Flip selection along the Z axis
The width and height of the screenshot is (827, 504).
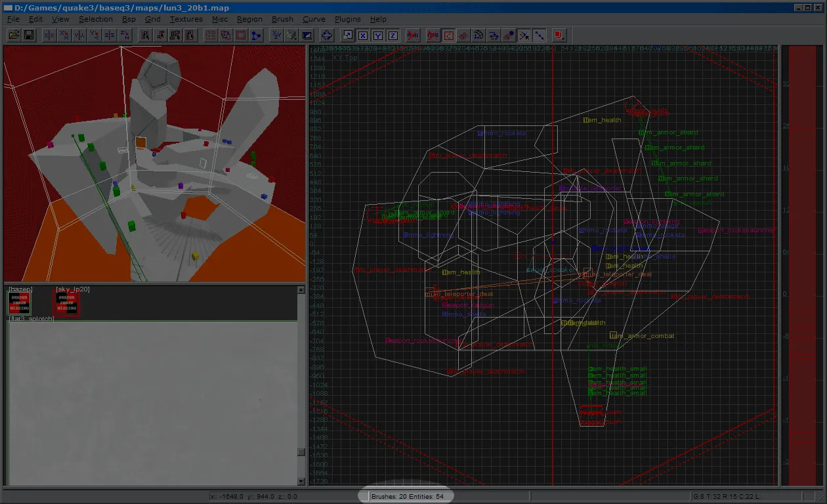[110, 35]
